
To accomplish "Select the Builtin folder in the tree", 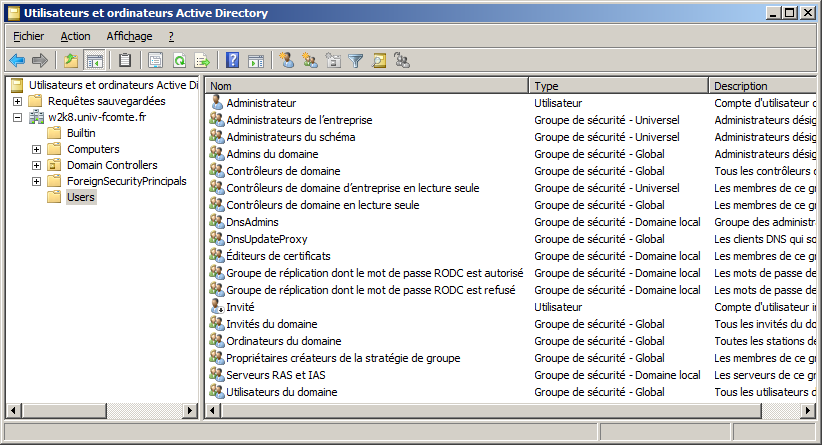I will coord(81,133).
